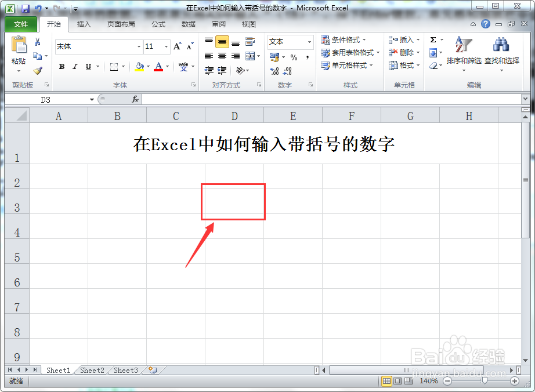The height and width of the screenshot is (392, 535).
Task: Click the Merge and Center icon
Action: click(x=250, y=56)
